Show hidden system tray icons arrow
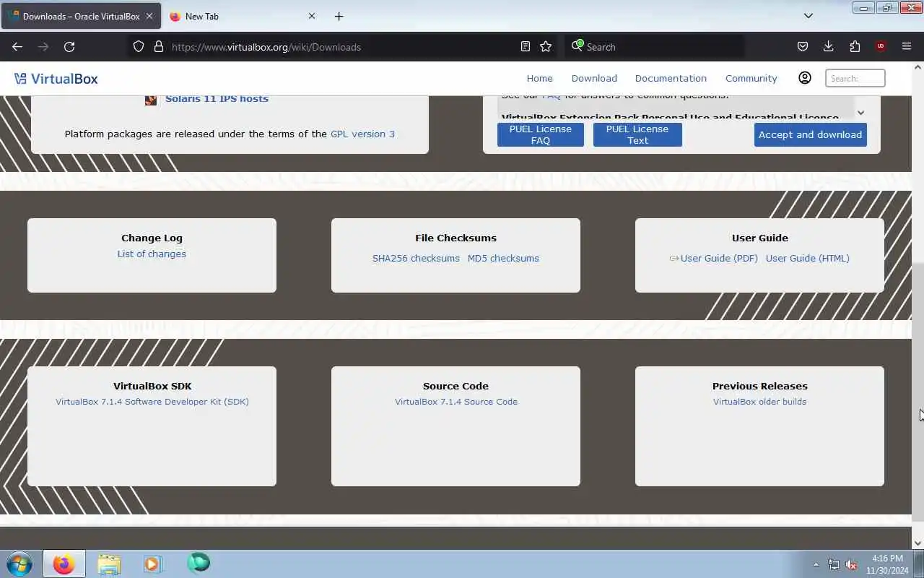Viewport: 924px width, 578px height. coord(816,564)
